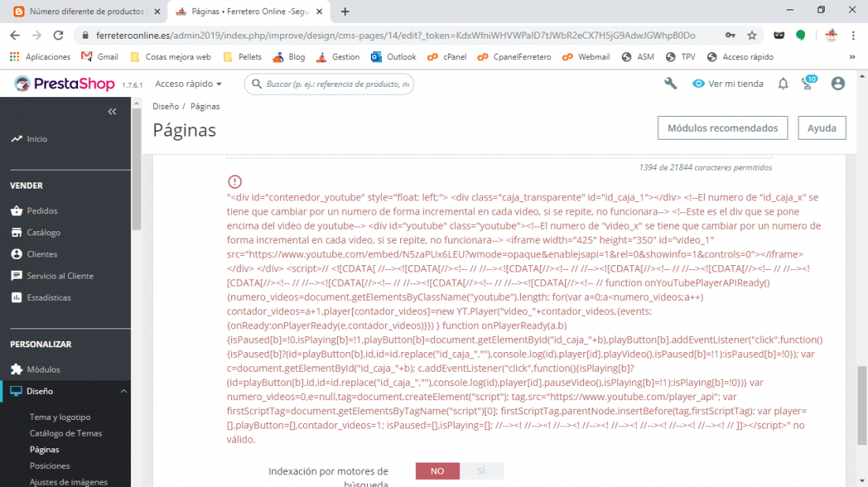Viewport: 868px width, 487px height.
Task: Click the PrestaShop logo
Action: (65, 84)
